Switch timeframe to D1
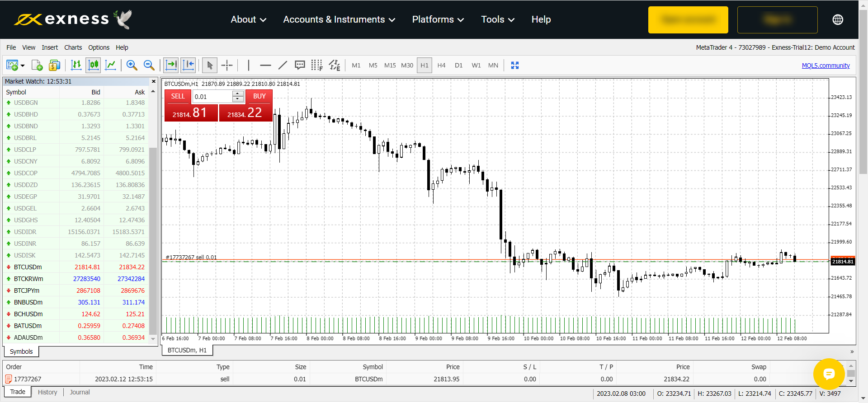The image size is (868, 403). (459, 66)
